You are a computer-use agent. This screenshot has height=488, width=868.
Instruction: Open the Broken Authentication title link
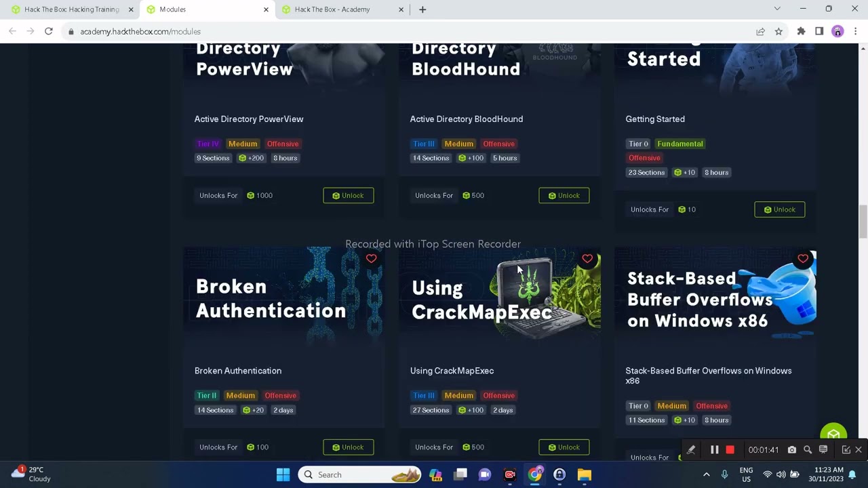point(238,371)
